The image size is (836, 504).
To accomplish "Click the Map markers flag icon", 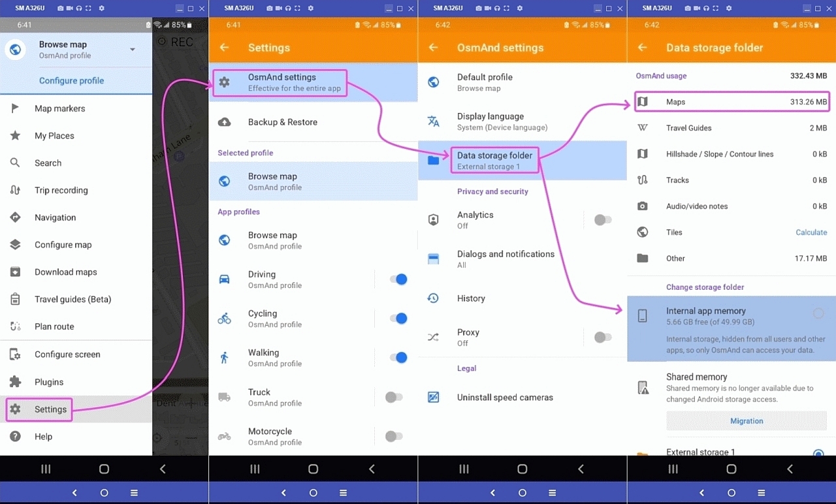I will point(15,108).
